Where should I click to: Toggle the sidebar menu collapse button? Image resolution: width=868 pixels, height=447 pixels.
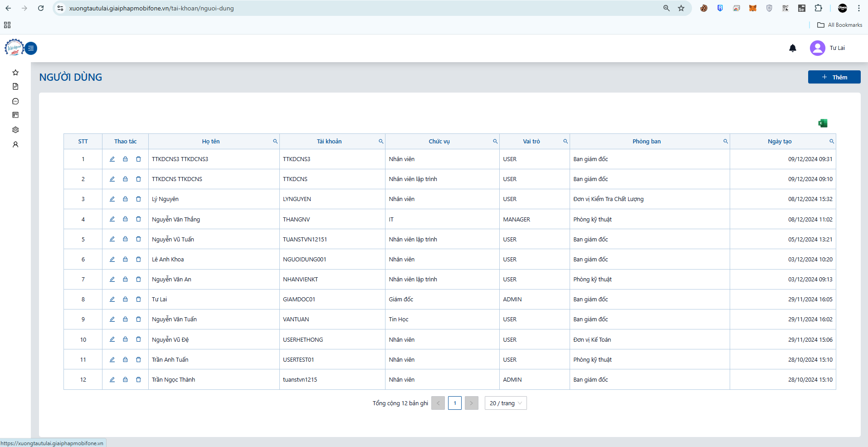click(31, 48)
